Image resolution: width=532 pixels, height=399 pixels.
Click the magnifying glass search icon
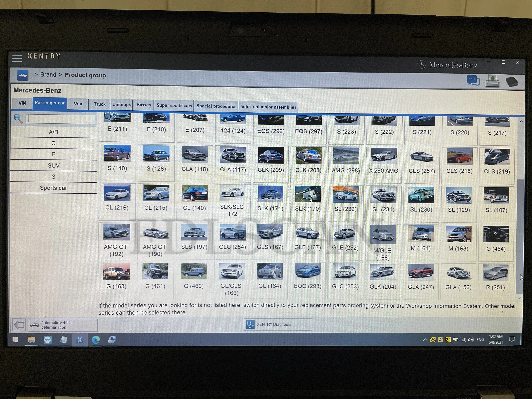tap(18, 119)
